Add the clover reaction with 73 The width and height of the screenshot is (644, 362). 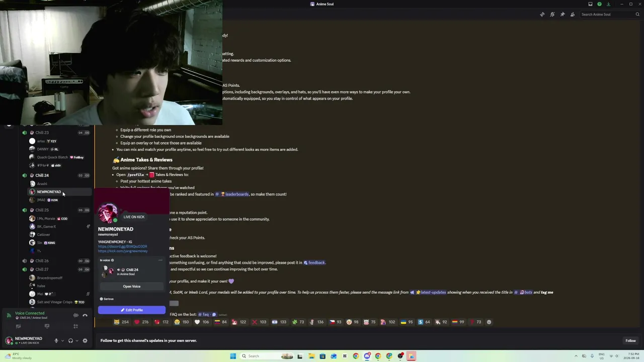pyautogui.click(x=298, y=322)
